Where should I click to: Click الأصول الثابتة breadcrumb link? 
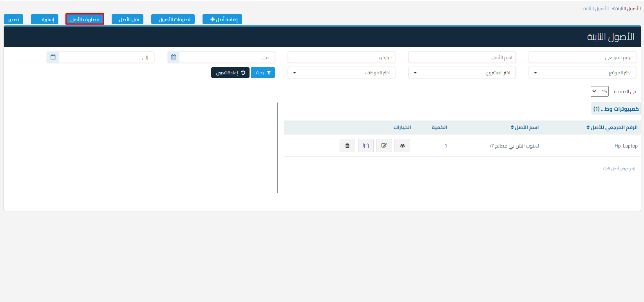[596, 9]
